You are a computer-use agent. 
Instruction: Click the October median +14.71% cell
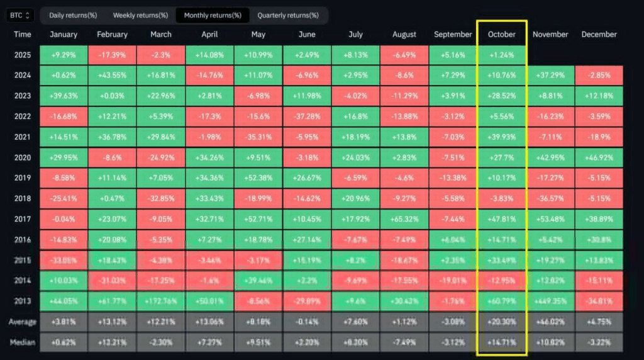[x=501, y=342]
